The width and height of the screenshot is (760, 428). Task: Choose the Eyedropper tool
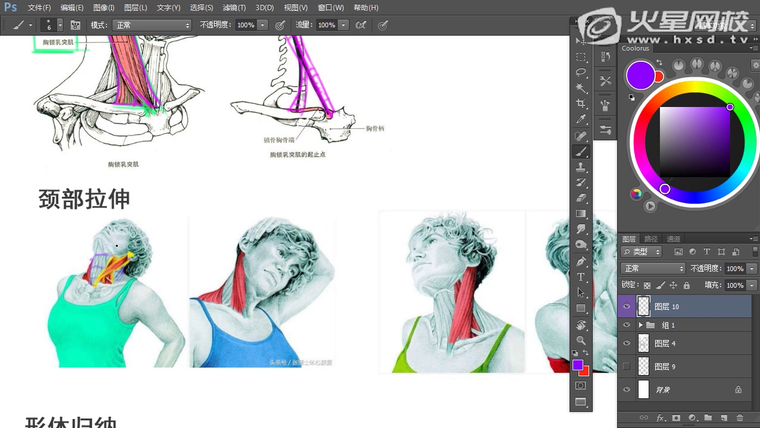[581, 119]
